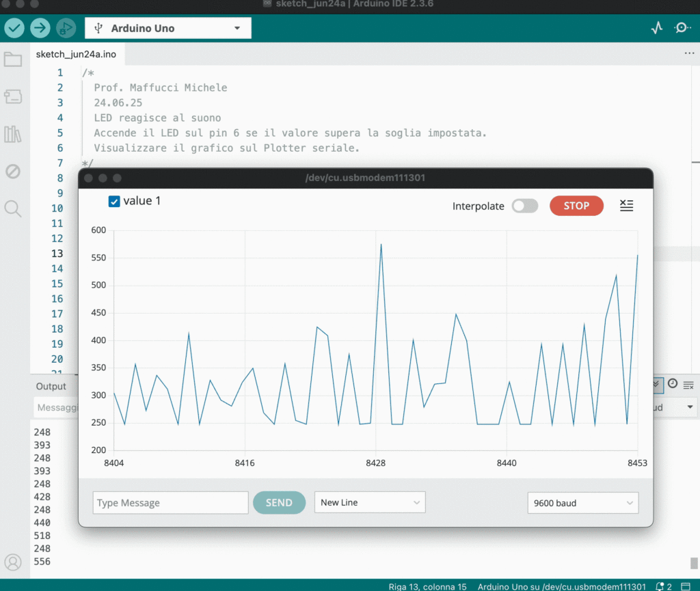The image size is (700, 591).
Task: Show the Search panel in sidebar
Action: point(13,208)
